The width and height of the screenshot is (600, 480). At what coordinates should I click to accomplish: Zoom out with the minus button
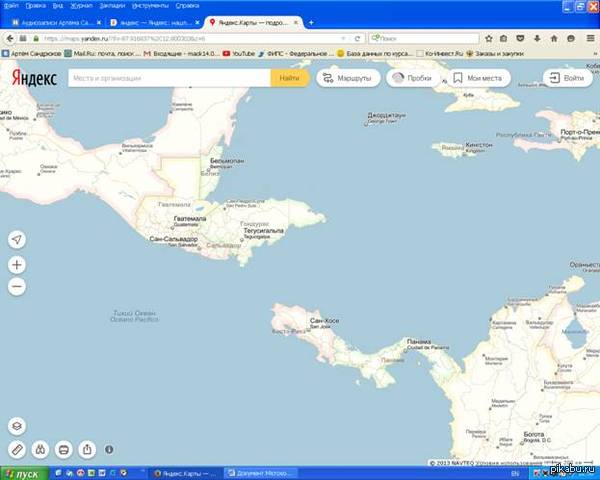click(x=16, y=287)
